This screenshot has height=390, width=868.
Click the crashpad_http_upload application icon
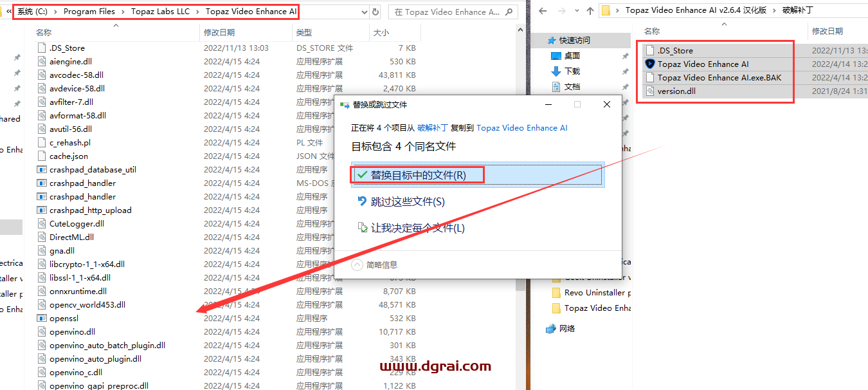[x=42, y=210]
